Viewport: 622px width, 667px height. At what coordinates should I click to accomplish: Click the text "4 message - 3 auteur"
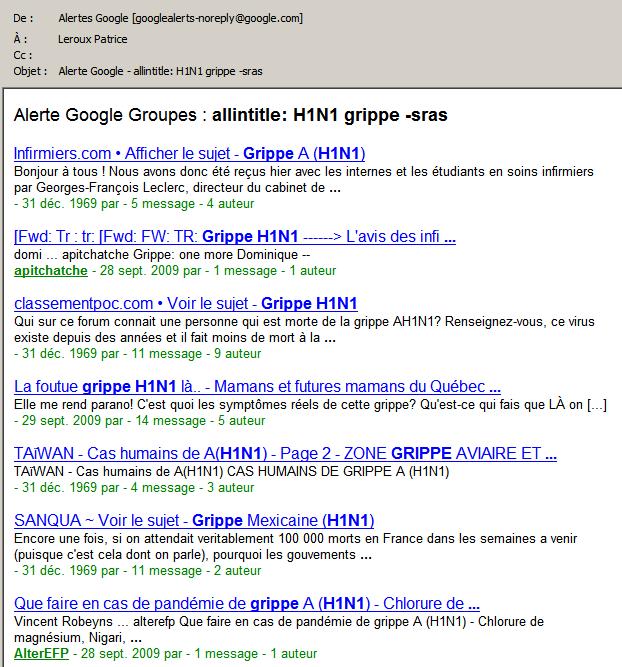pos(192,487)
